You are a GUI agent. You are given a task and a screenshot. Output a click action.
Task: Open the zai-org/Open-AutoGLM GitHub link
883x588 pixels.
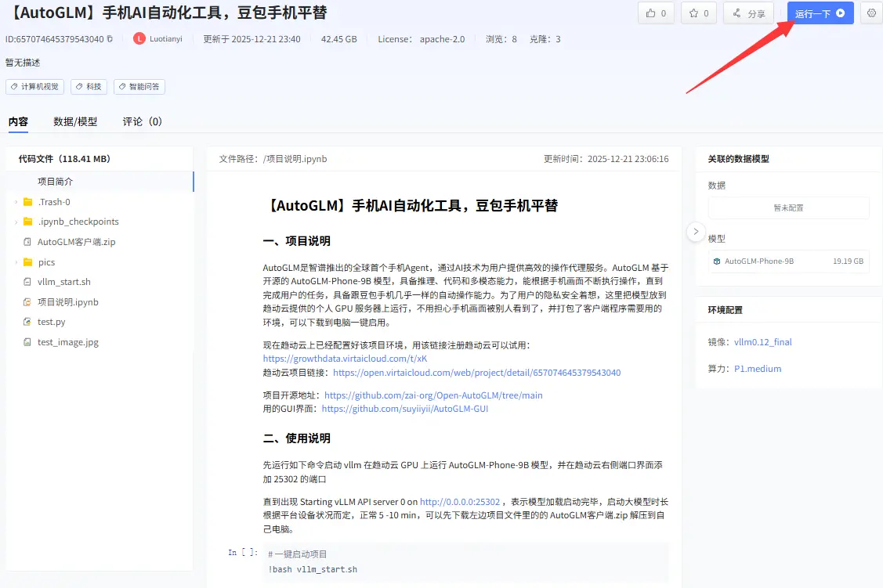pyautogui.click(x=433, y=395)
